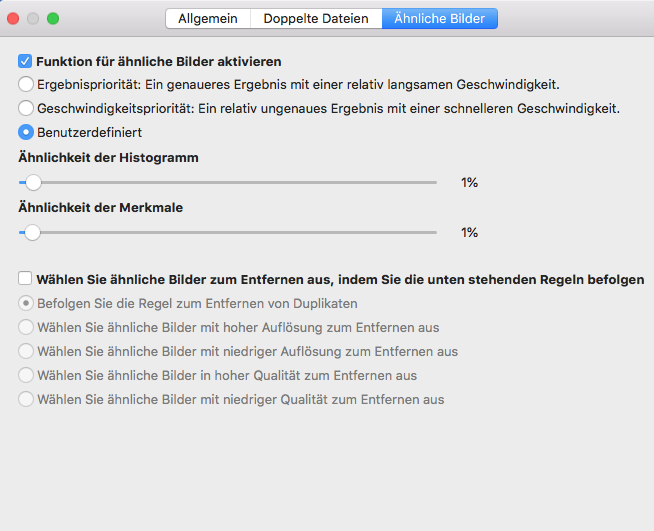The width and height of the screenshot is (654, 531).
Task: Select the Ähnliche Bilder tab
Action: click(x=440, y=18)
